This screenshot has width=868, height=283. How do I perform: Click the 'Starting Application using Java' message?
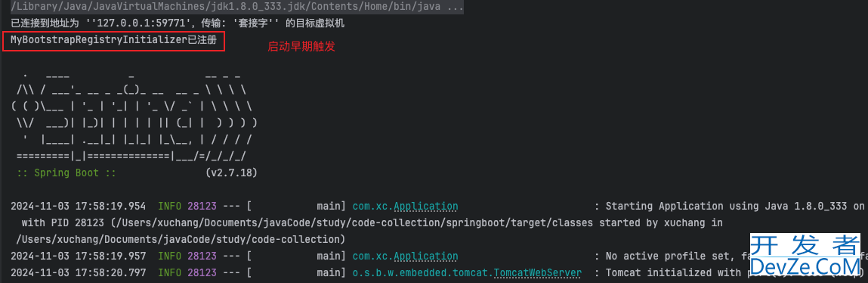tap(735, 207)
